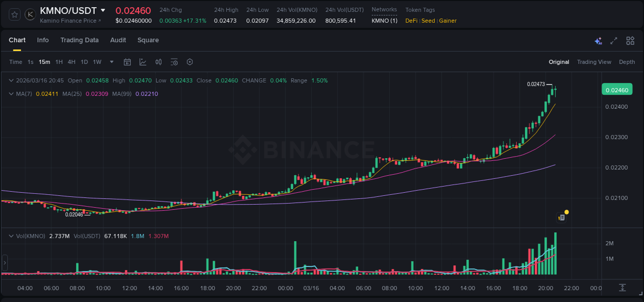Open the extra intervals dropdown arrow
Viewport: 644px width, 302px height.
pyautogui.click(x=111, y=62)
